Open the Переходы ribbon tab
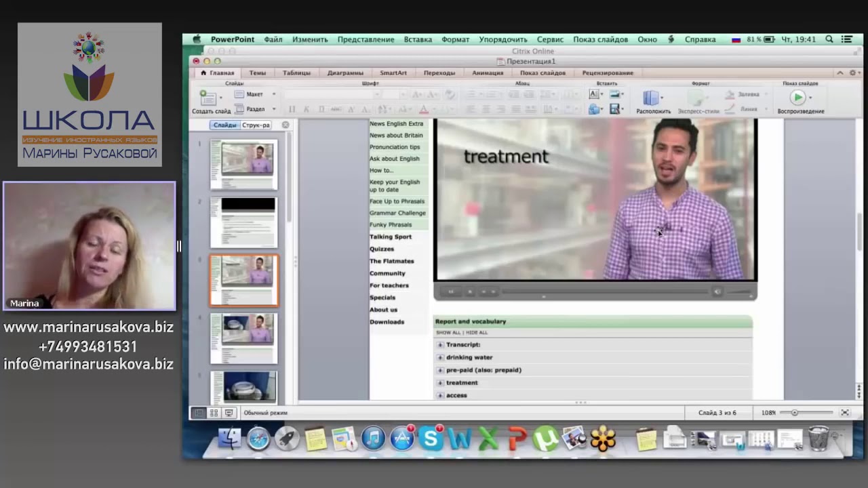Screen dimensions: 868x488 tap(439, 73)
